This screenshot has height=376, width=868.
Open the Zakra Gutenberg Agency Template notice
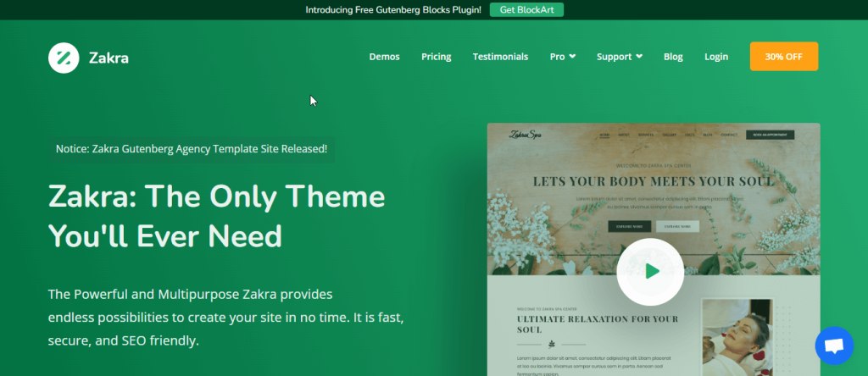(x=192, y=149)
